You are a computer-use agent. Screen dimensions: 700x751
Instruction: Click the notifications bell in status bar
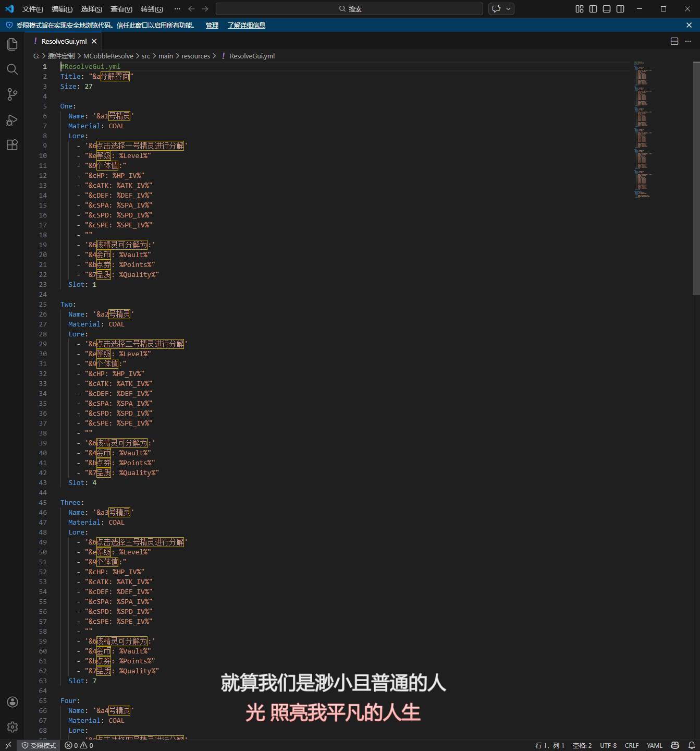(692, 745)
